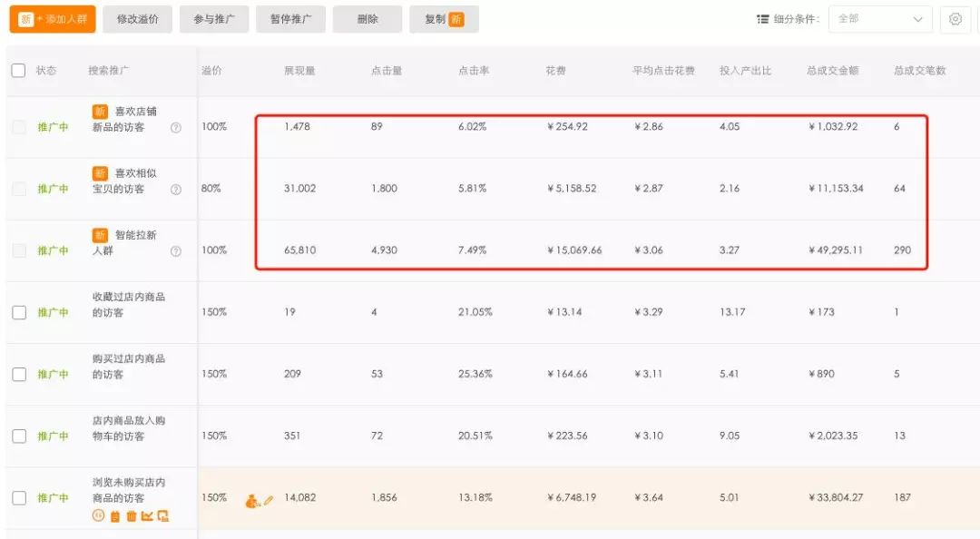Sort by 总成交金额 column header
Image resolution: width=980 pixels, height=539 pixels.
(832, 71)
